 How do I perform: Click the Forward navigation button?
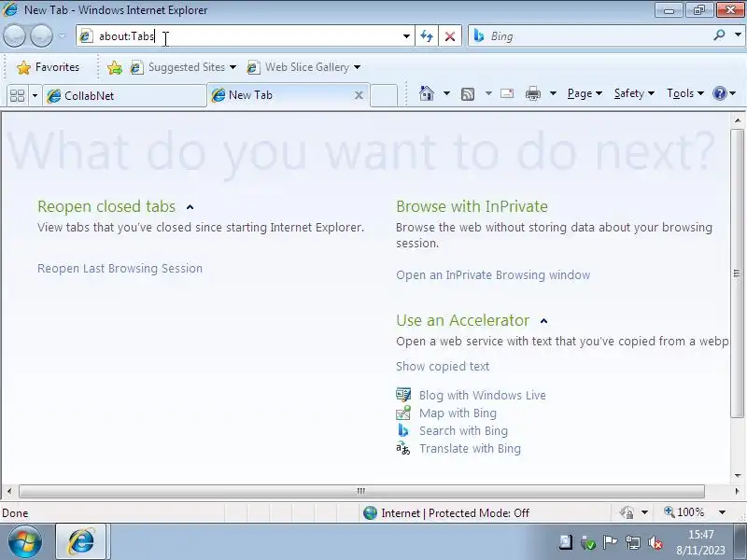41,35
